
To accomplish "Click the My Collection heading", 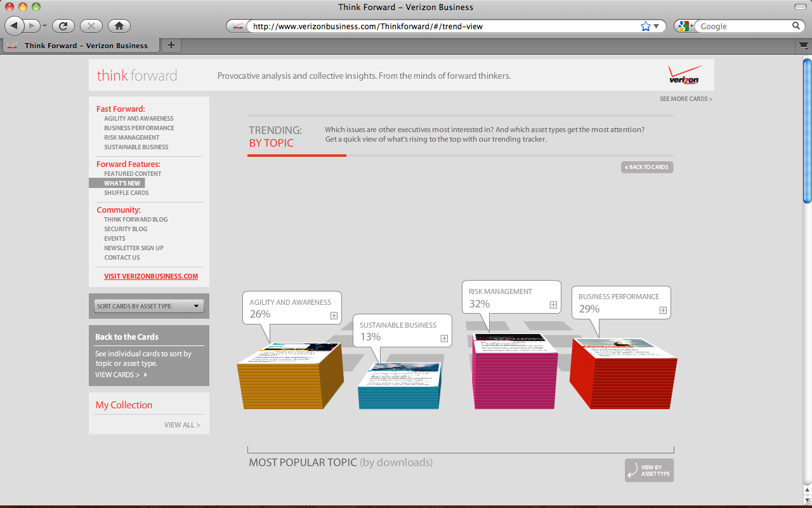I will [x=124, y=405].
